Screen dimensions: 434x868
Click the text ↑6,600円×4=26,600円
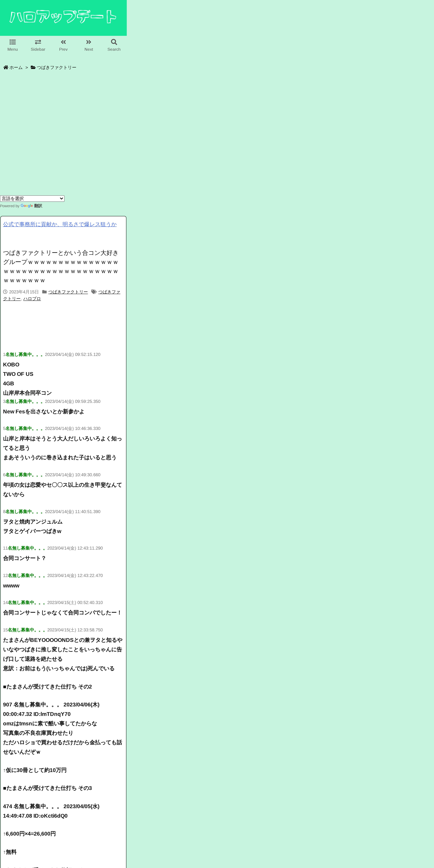29,834
